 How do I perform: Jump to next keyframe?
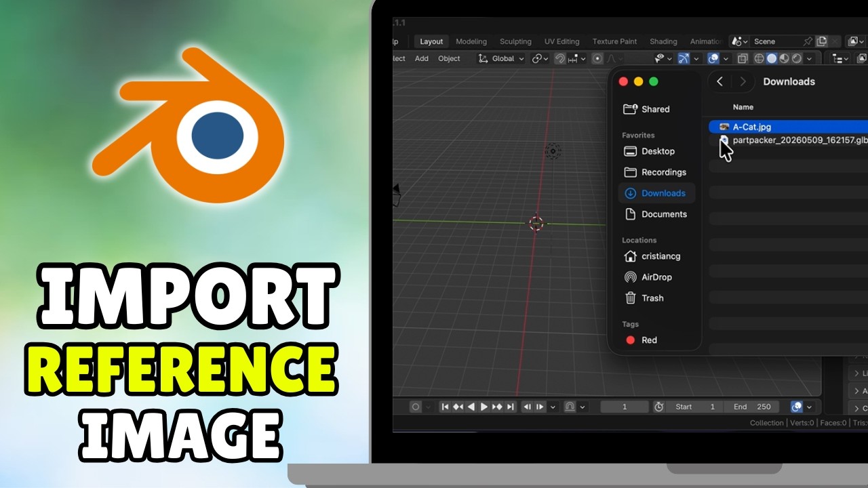pos(498,407)
